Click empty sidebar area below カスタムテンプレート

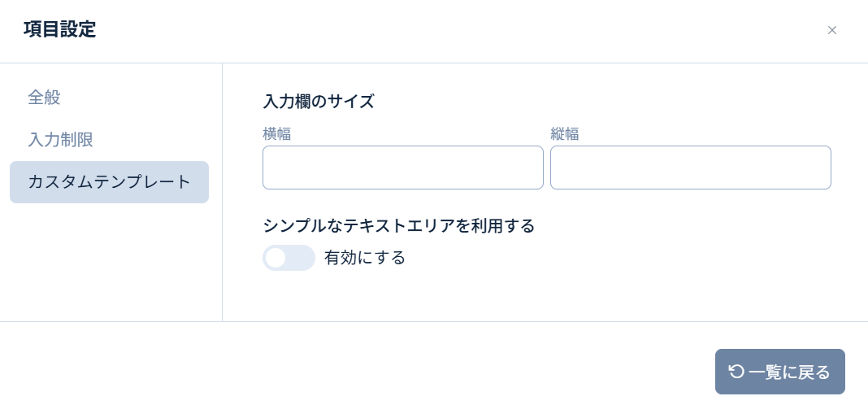(109, 260)
